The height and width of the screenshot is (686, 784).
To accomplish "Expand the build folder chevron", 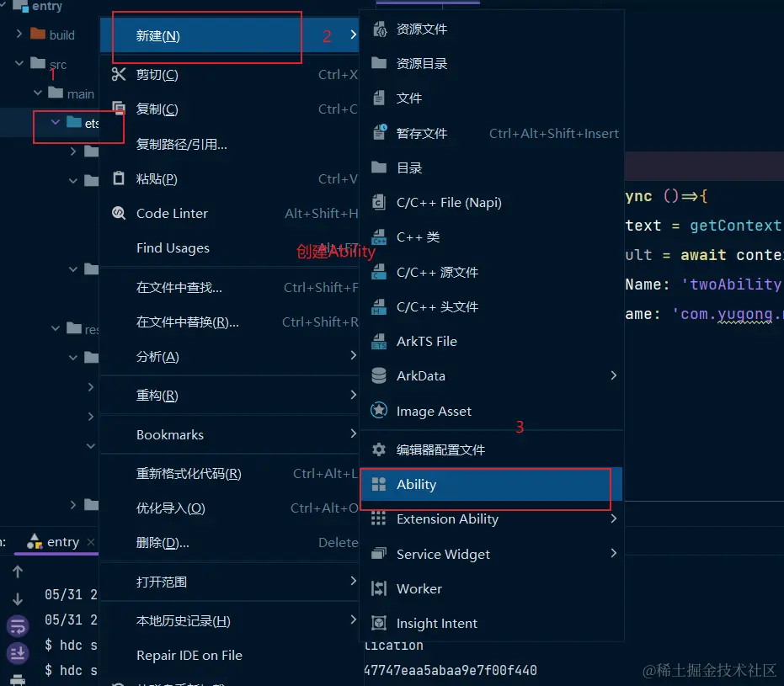I will pyautogui.click(x=19, y=34).
